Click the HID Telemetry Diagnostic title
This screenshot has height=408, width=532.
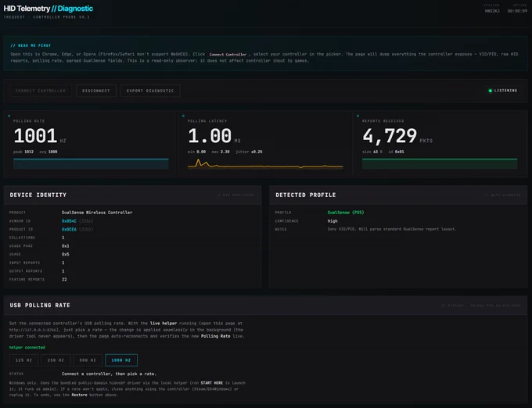point(49,9)
